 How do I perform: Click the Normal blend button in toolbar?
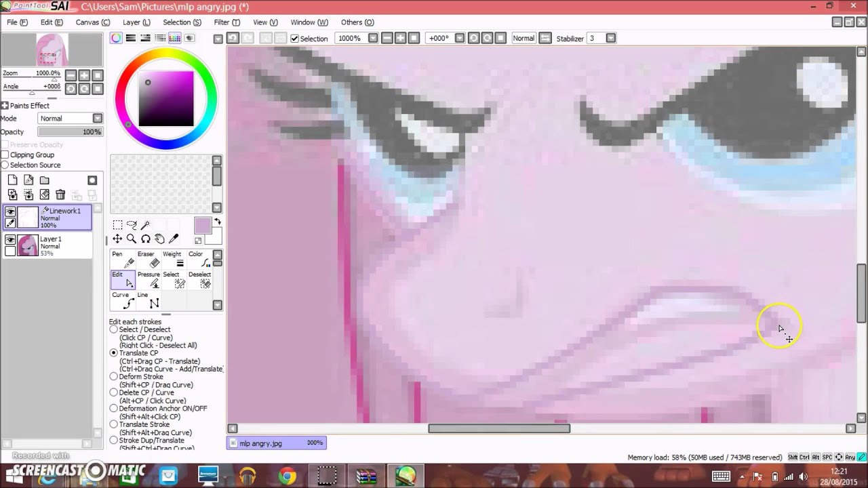pos(524,39)
